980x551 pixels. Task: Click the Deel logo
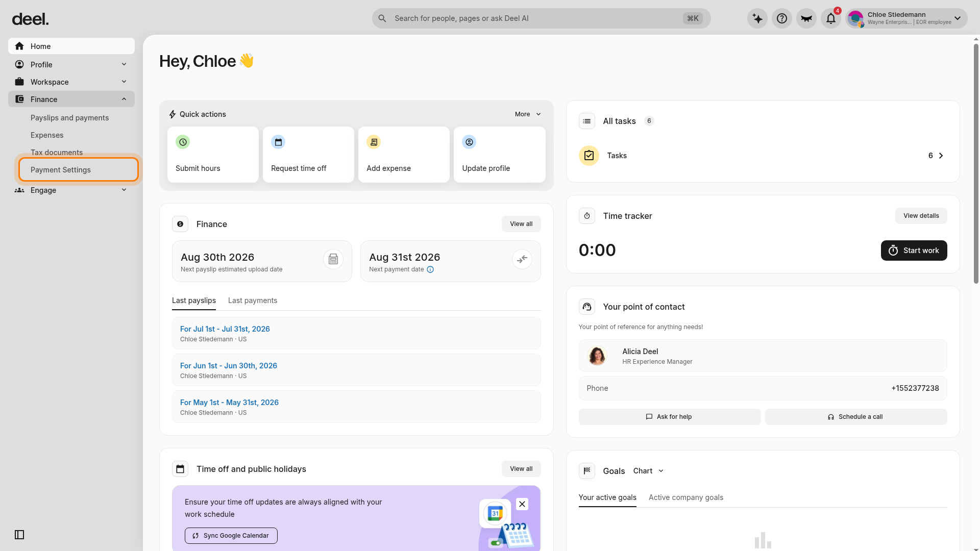coord(31,19)
